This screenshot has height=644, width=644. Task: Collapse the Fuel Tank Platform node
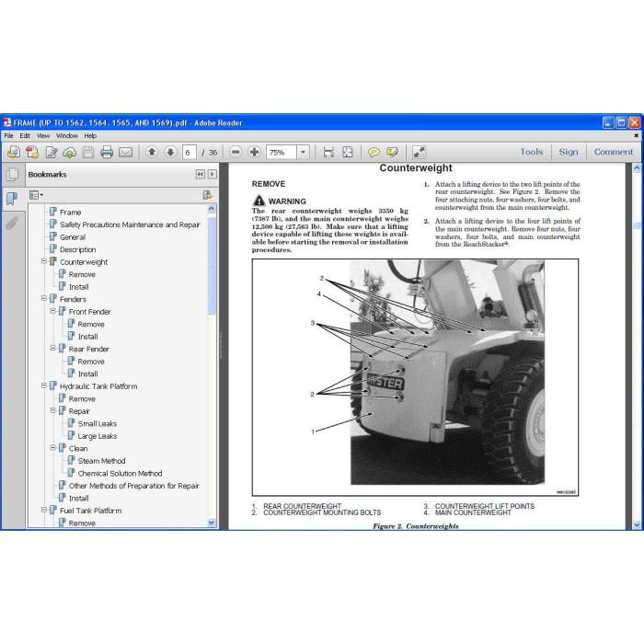(x=43, y=510)
